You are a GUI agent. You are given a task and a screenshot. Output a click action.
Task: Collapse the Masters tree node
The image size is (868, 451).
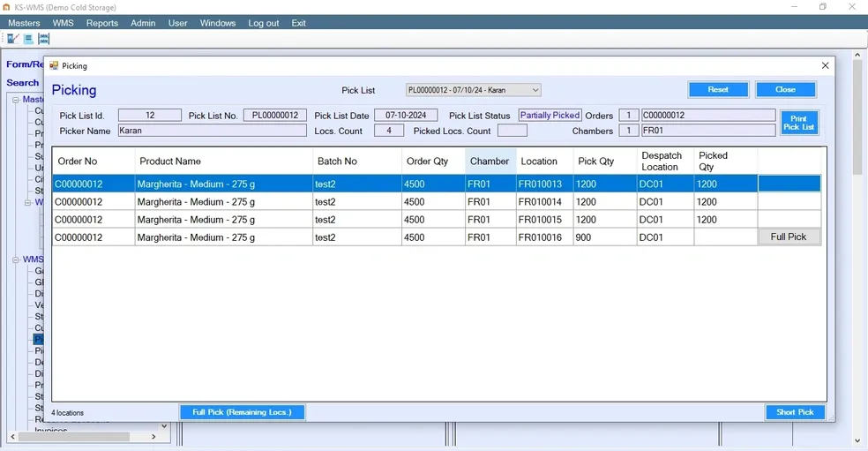(16, 100)
